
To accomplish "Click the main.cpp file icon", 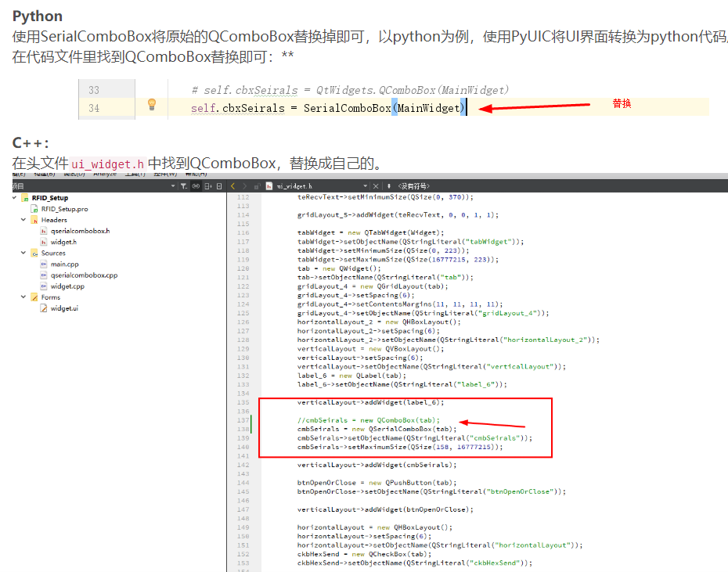I will (44, 264).
